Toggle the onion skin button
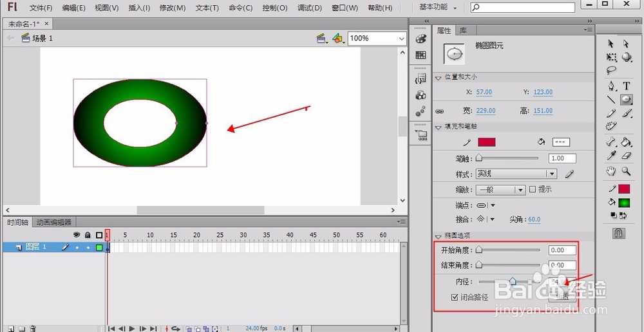The height and width of the screenshot is (332, 644). click(x=189, y=329)
